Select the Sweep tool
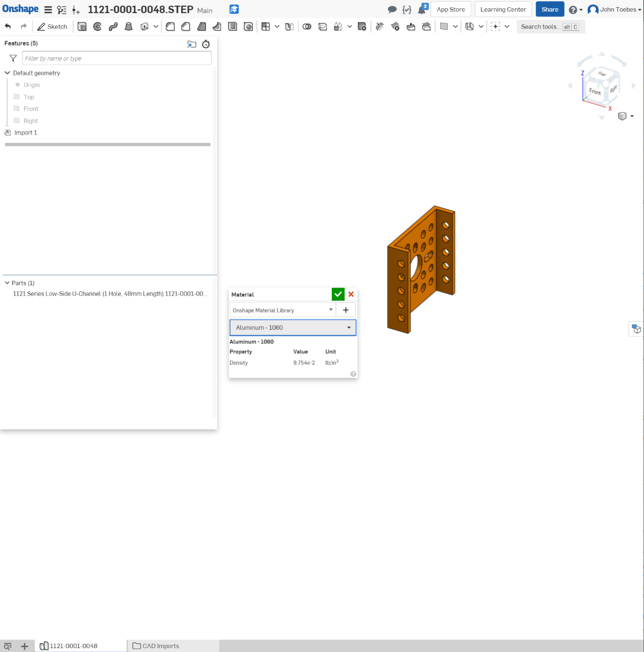 pyautogui.click(x=113, y=26)
